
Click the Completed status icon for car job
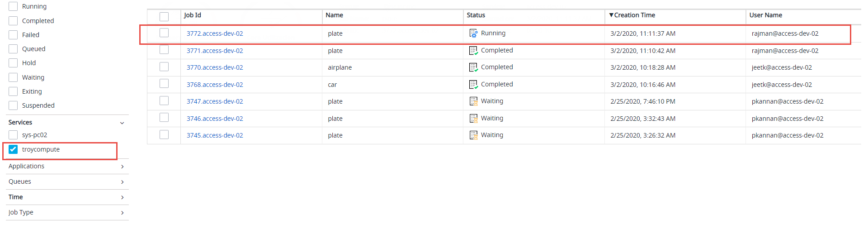473,85
